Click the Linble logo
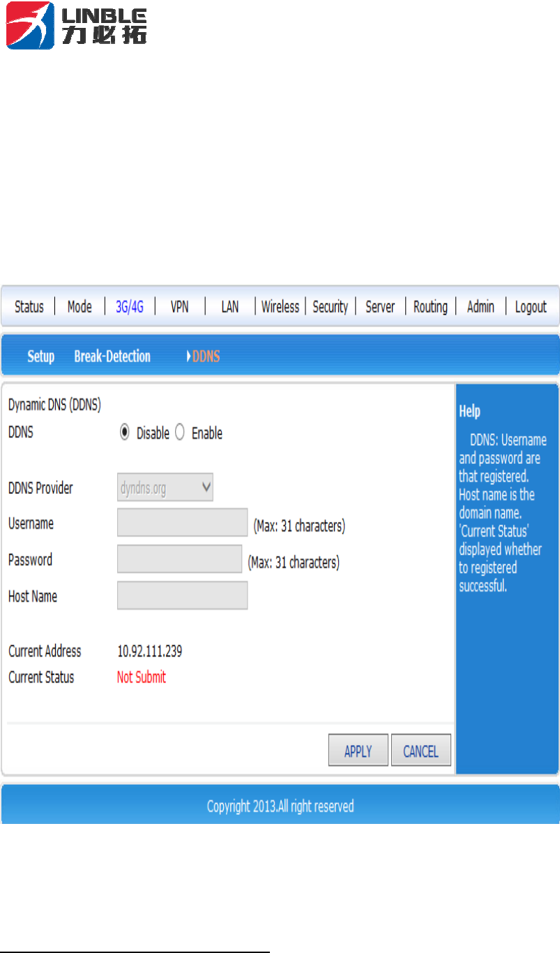Viewport: 560px width, 953px height. coord(76,27)
